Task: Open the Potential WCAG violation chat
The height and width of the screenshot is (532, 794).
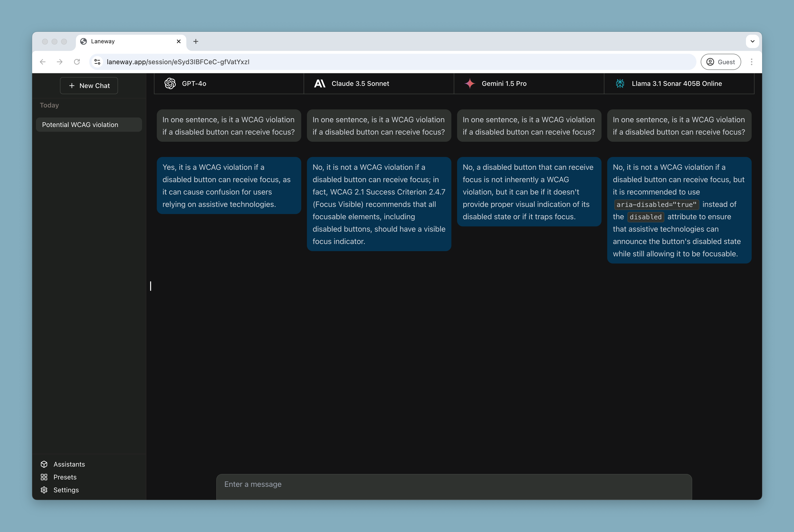Action: [89, 125]
